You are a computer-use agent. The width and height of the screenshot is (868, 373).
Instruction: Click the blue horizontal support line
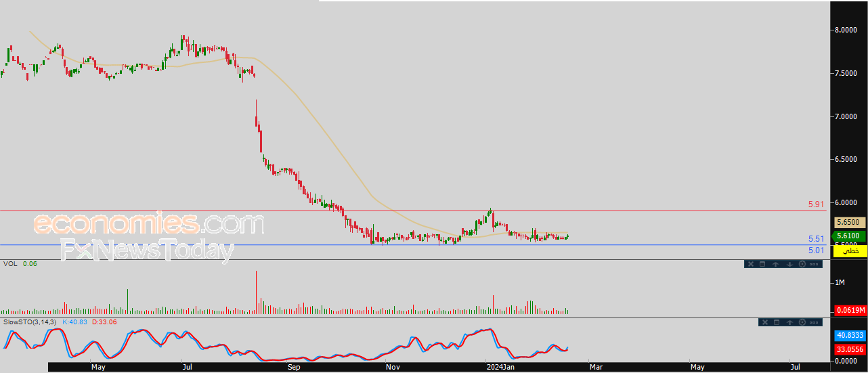pos(413,244)
